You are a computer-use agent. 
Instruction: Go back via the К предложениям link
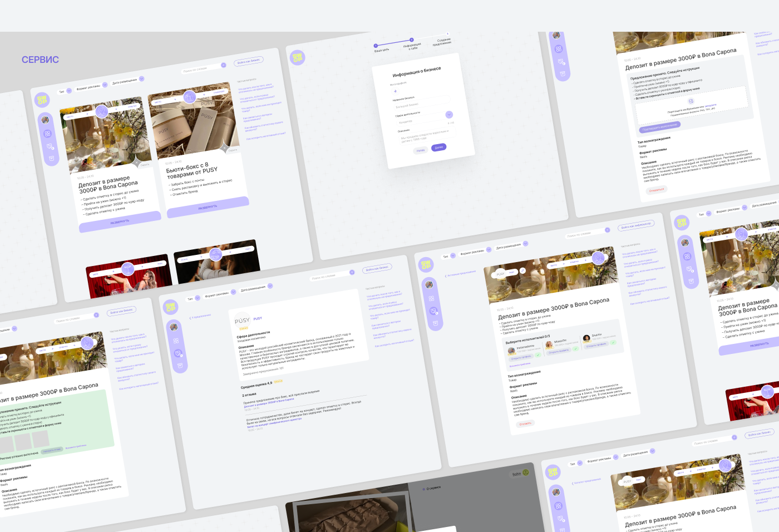pos(200,317)
